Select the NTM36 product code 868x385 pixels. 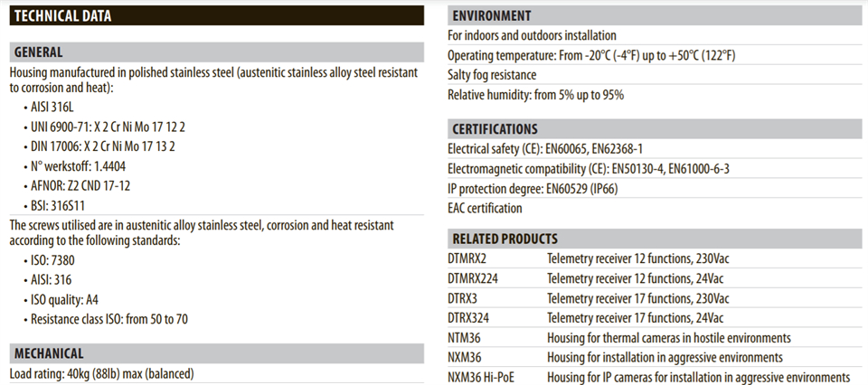[x=467, y=338]
